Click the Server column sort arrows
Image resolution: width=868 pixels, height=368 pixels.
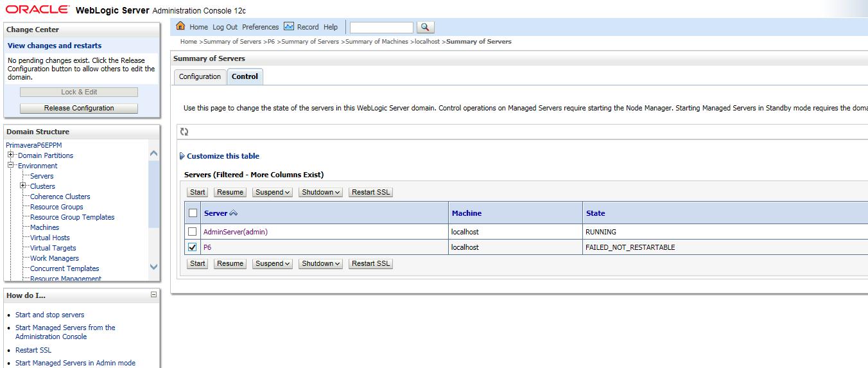click(x=234, y=213)
